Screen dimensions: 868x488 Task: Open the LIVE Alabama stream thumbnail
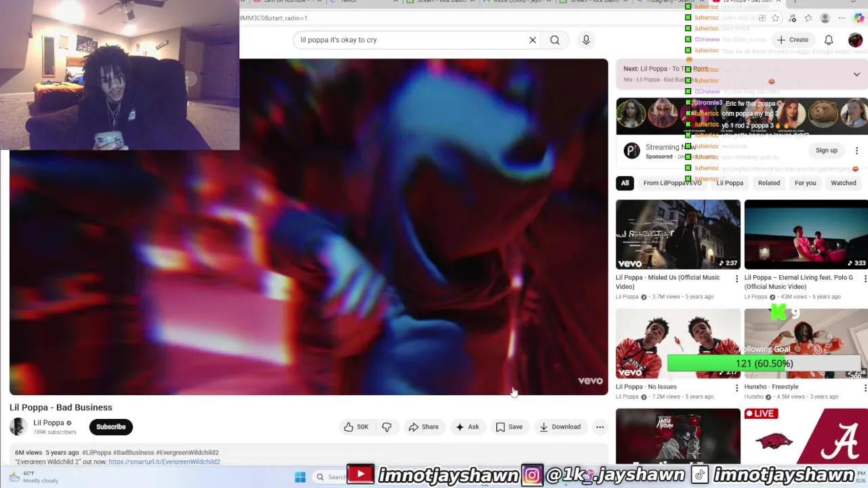pos(806,436)
